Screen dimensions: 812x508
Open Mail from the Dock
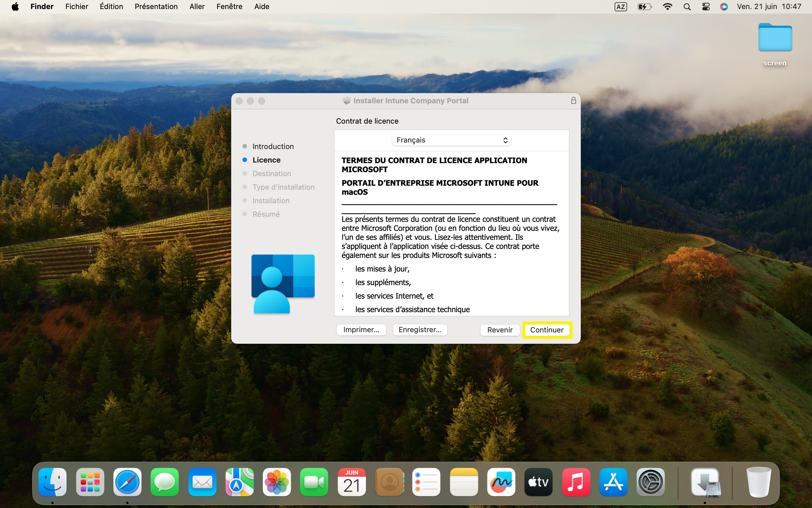[202, 482]
